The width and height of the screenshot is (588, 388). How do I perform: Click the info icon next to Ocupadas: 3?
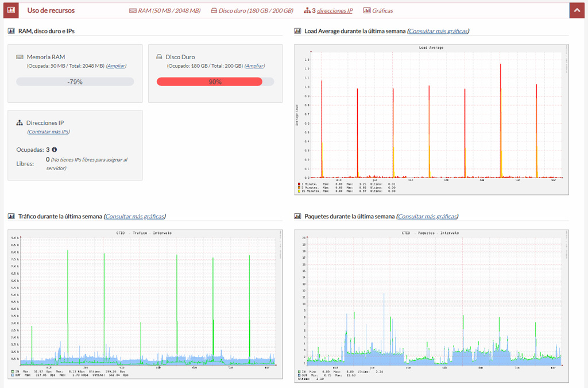coord(55,150)
